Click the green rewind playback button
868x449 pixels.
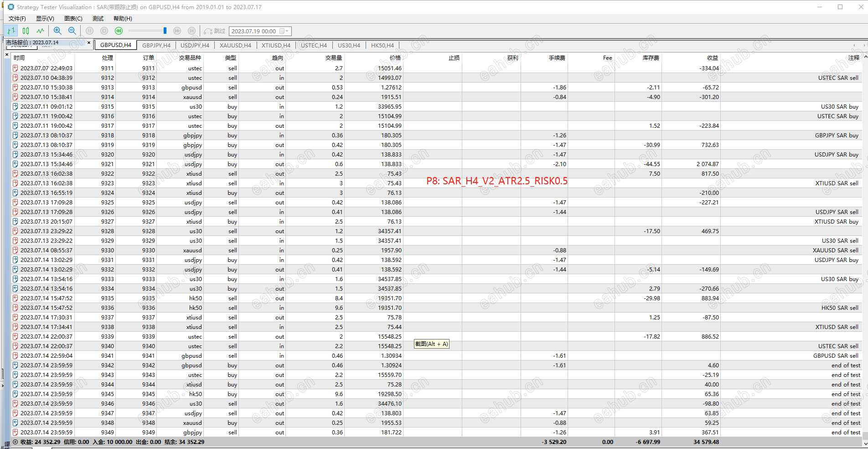[119, 31]
